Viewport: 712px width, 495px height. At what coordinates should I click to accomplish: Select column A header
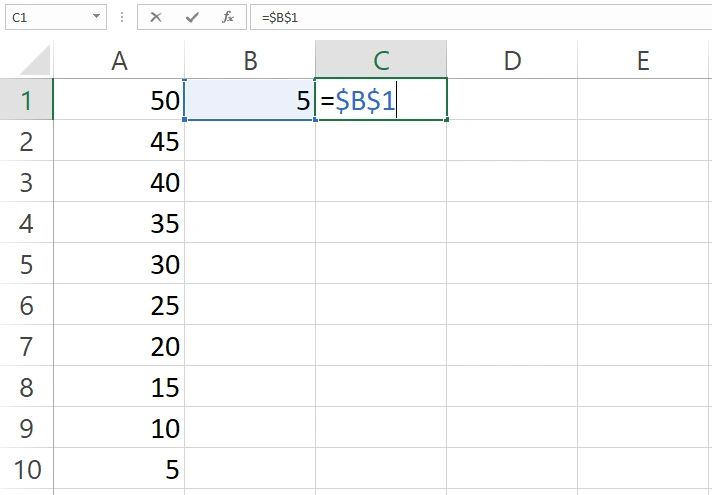[x=119, y=60]
